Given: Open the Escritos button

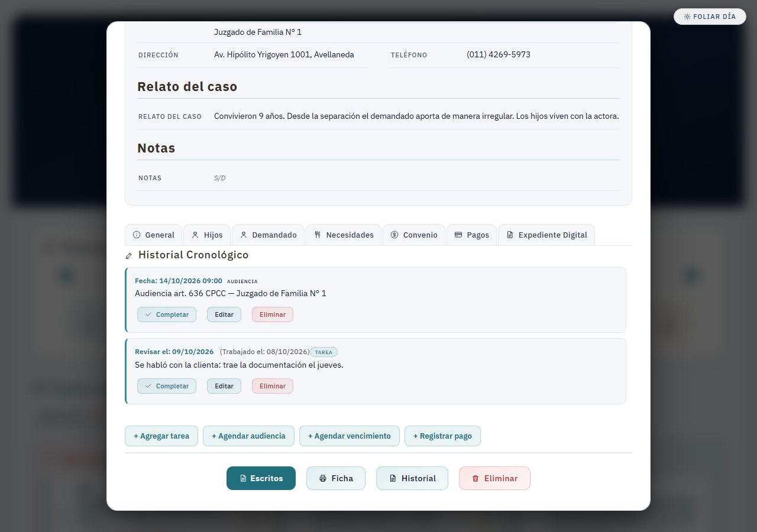Looking at the screenshot, I should pos(261,478).
